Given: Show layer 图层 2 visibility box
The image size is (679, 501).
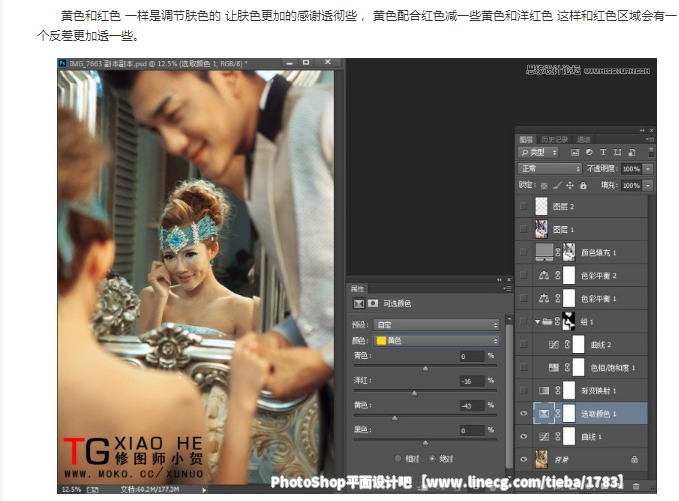Looking at the screenshot, I should tap(523, 206).
